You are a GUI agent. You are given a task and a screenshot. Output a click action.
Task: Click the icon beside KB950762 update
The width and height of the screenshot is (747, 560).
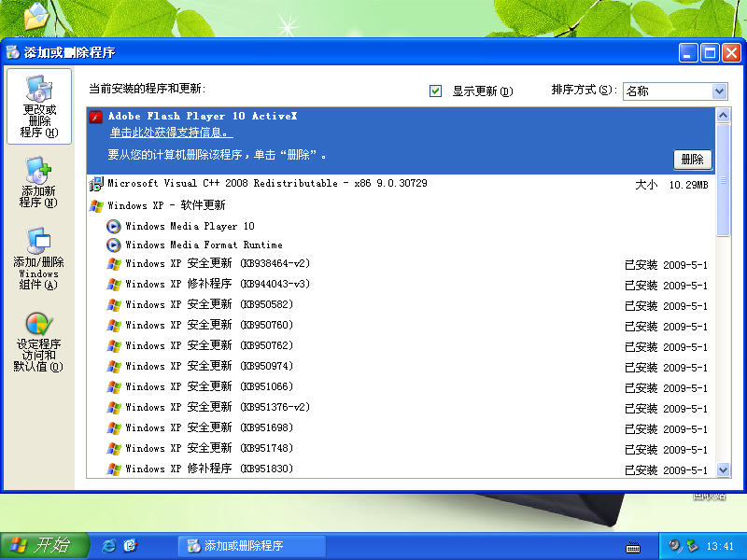[114, 345]
